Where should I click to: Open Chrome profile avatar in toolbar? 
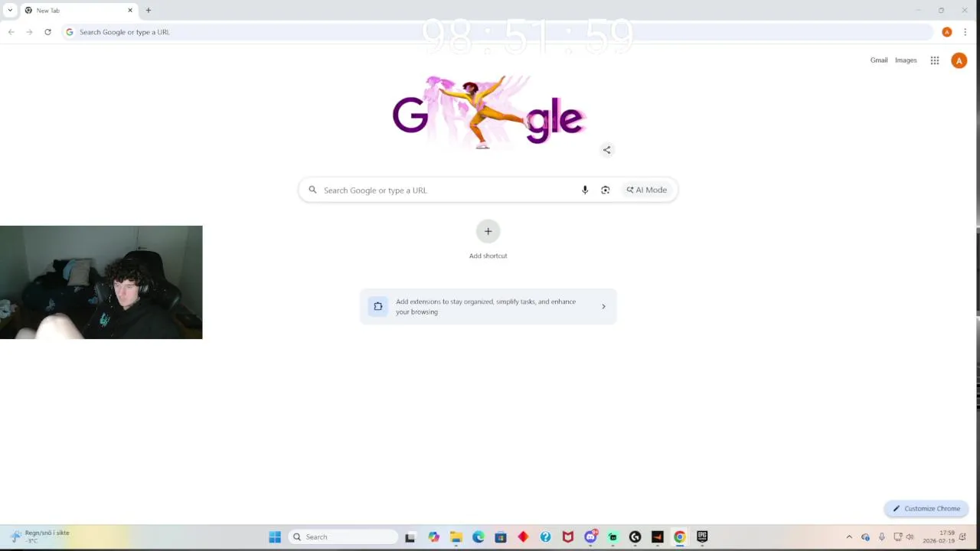point(947,32)
